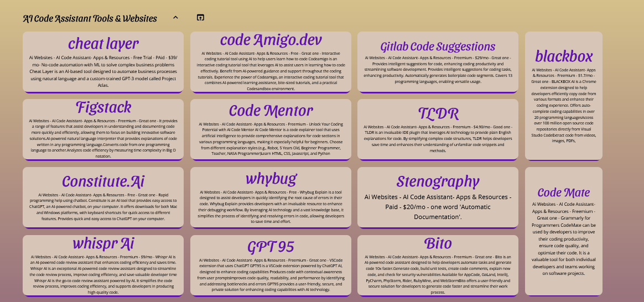
Task: Collapse the AI Code Assistant Tools section chevron
Action: point(175,18)
